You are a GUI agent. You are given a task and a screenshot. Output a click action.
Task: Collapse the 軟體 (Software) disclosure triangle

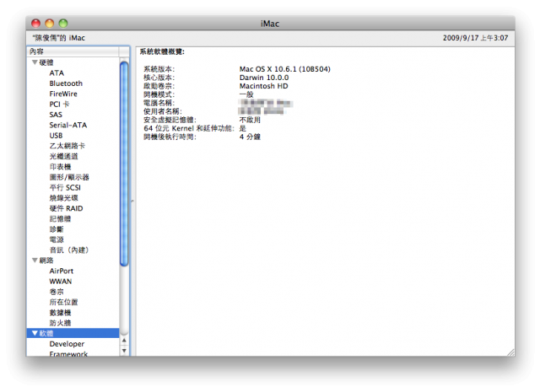click(x=35, y=333)
